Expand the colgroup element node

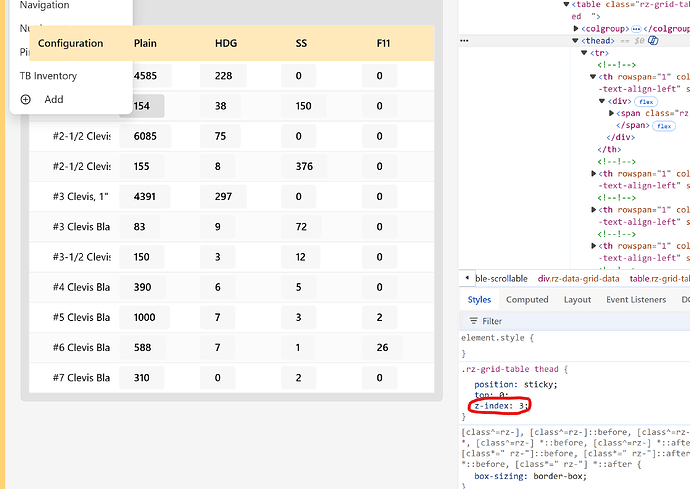[576, 28]
